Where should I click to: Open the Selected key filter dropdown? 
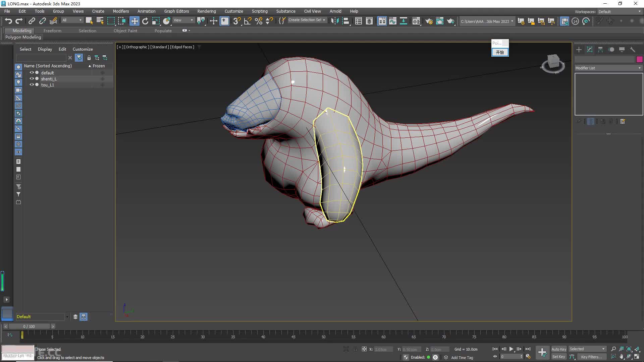click(587, 349)
